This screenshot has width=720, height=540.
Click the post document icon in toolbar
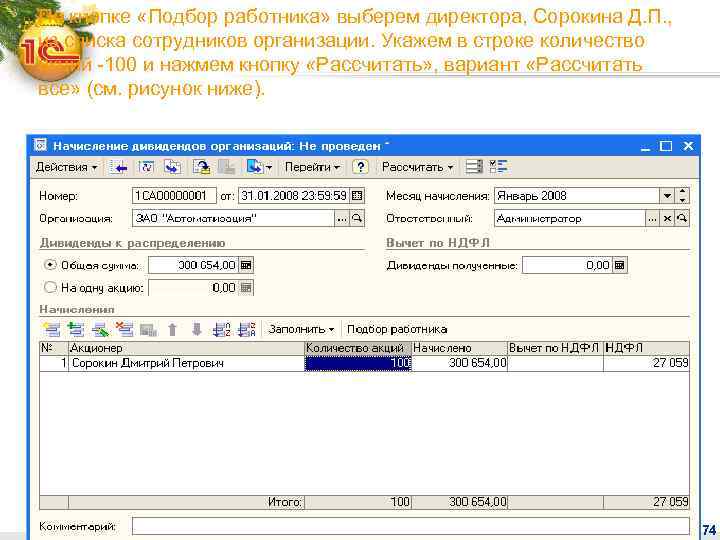(201, 167)
